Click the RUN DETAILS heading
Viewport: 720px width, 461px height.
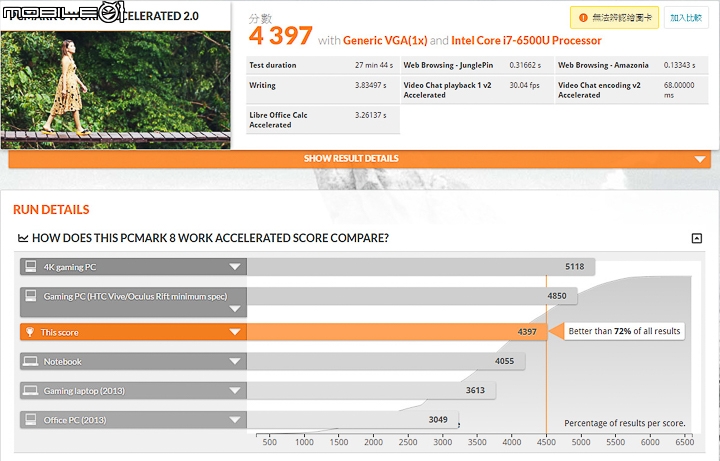(51, 210)
